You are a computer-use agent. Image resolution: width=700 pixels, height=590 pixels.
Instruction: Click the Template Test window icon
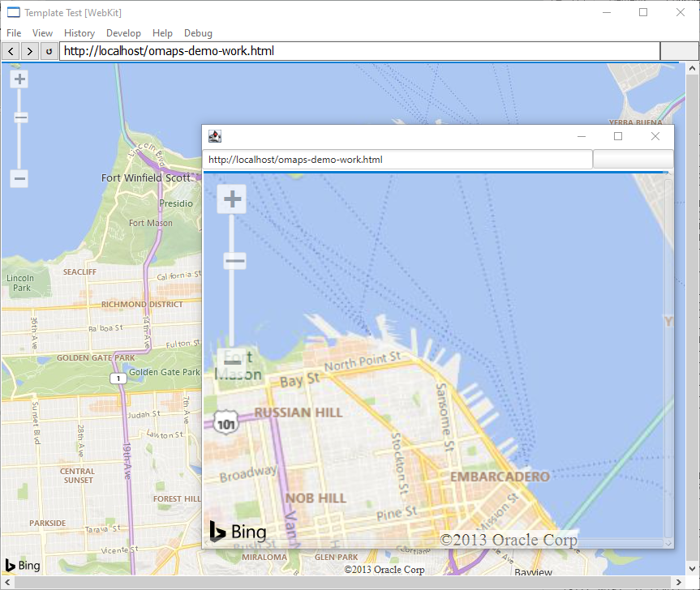click(14, 12)
